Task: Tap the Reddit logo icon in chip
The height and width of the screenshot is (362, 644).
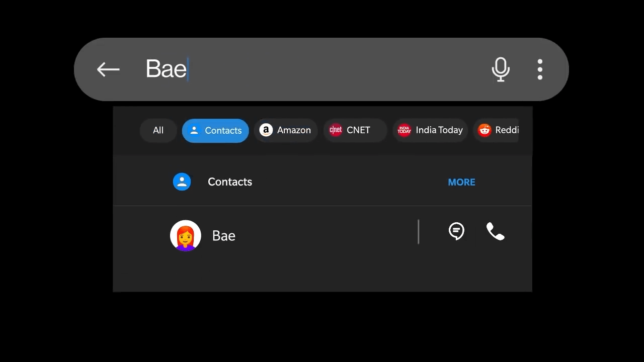Action: click(x=485, y=130)
